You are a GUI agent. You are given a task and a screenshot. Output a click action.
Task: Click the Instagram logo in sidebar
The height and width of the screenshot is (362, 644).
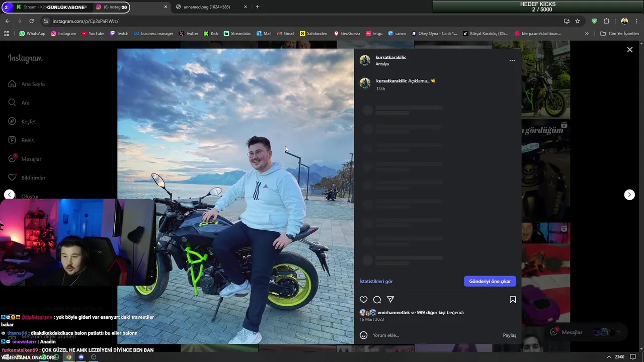[x=25, y=58]
